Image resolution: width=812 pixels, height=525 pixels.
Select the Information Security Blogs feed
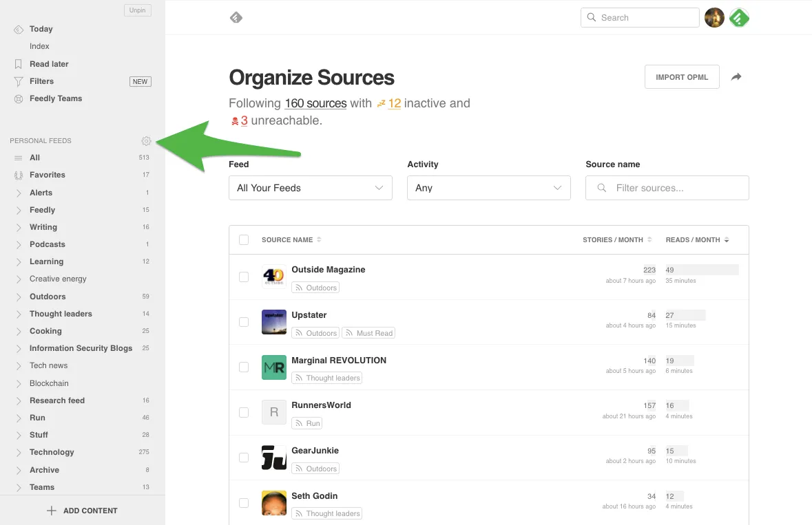pyautogui.click(x=81, y=348)
